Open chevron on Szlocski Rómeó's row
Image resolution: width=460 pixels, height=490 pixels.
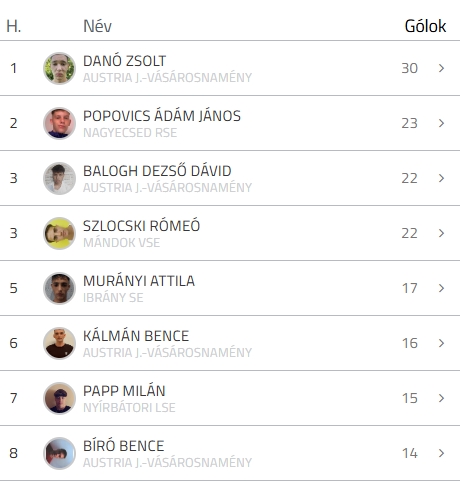(x=441, y=233)
